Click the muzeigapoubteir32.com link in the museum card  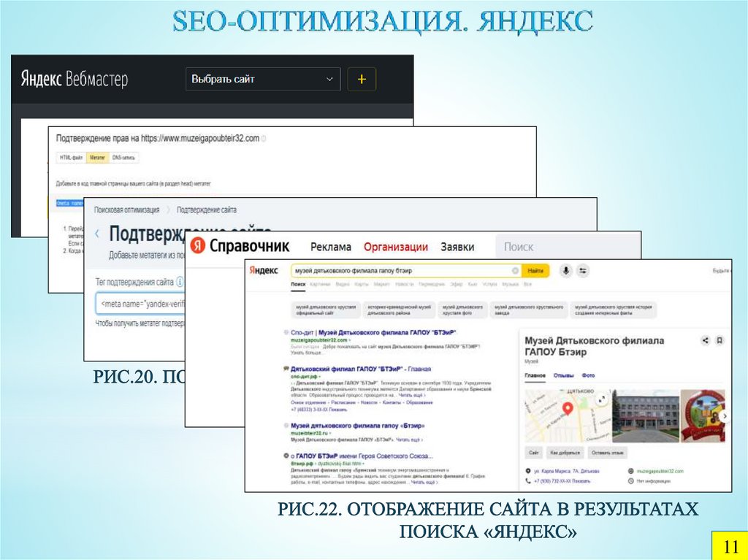[660, 471]
